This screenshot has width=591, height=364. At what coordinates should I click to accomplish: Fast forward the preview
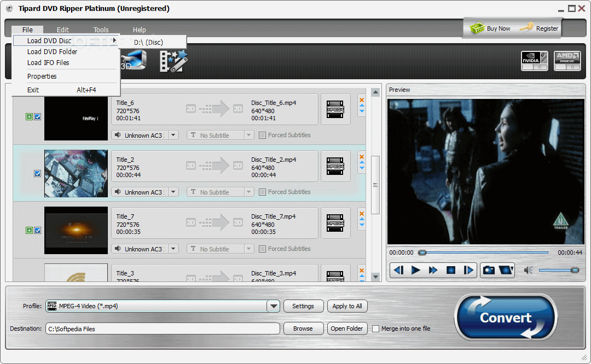pos(433,270)
